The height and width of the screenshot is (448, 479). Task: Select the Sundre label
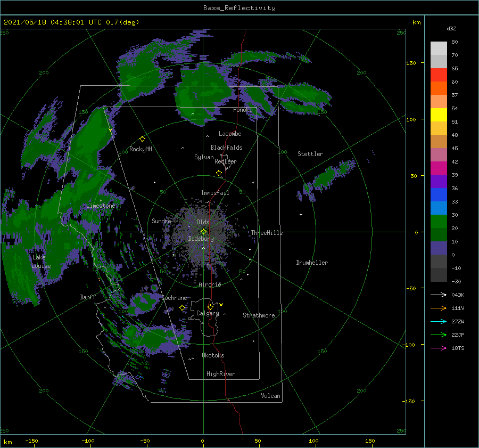click(x=161, y=221)
